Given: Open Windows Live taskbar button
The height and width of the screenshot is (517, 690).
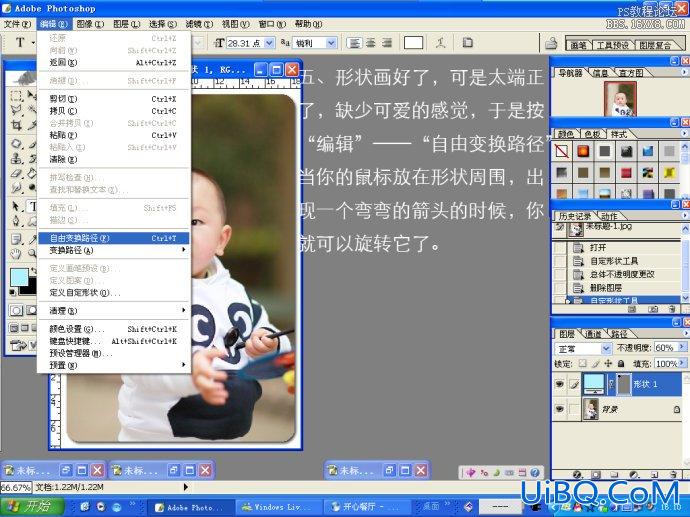Looking at the screenshot, I should (278, 507).
